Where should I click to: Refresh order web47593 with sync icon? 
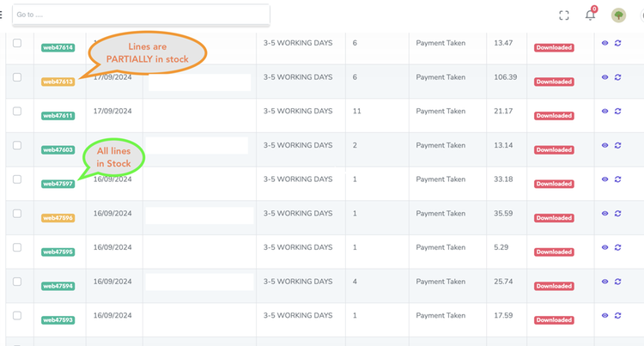click(x=618, y=316)
